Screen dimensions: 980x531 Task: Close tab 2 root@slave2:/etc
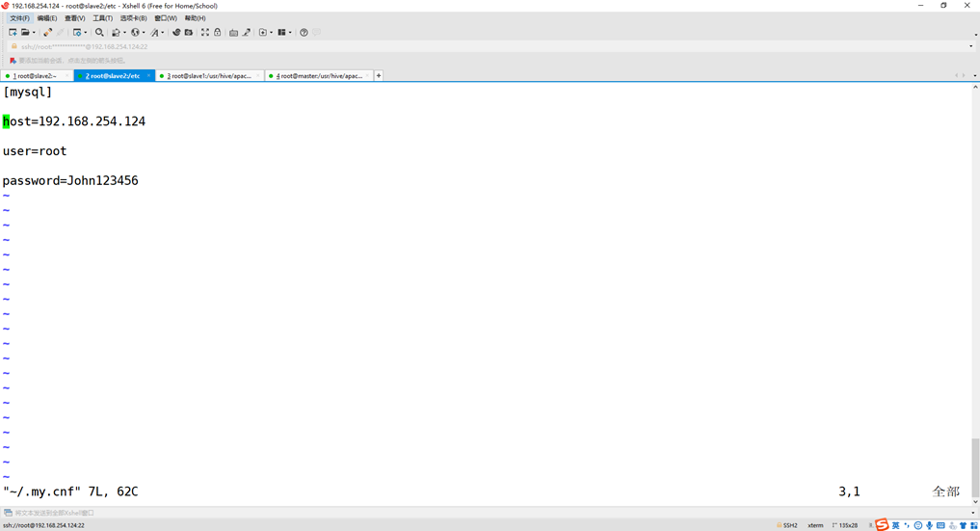[x=148, y=75]
